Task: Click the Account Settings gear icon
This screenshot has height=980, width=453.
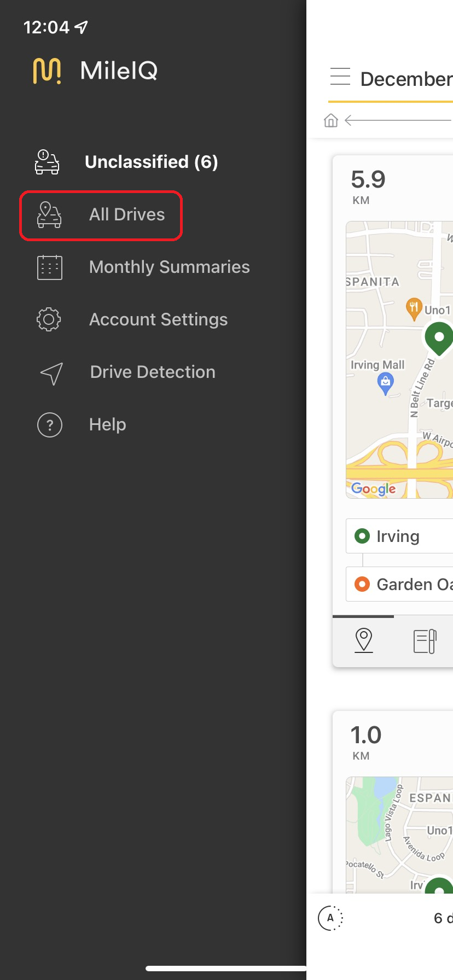Action: (49, 319)
